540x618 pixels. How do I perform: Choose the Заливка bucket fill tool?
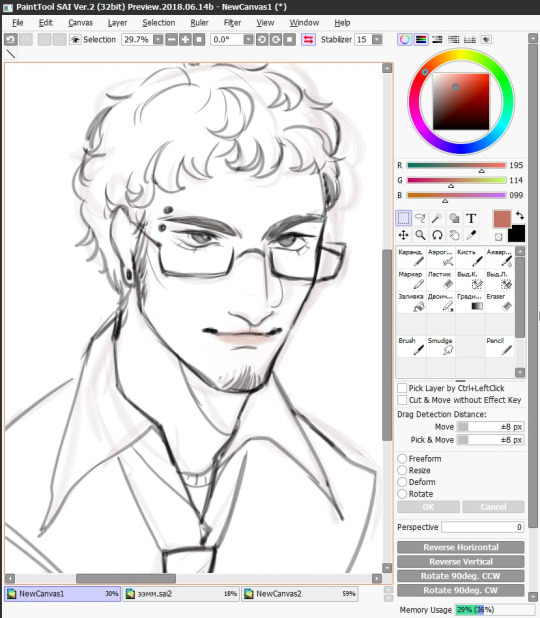411,302
